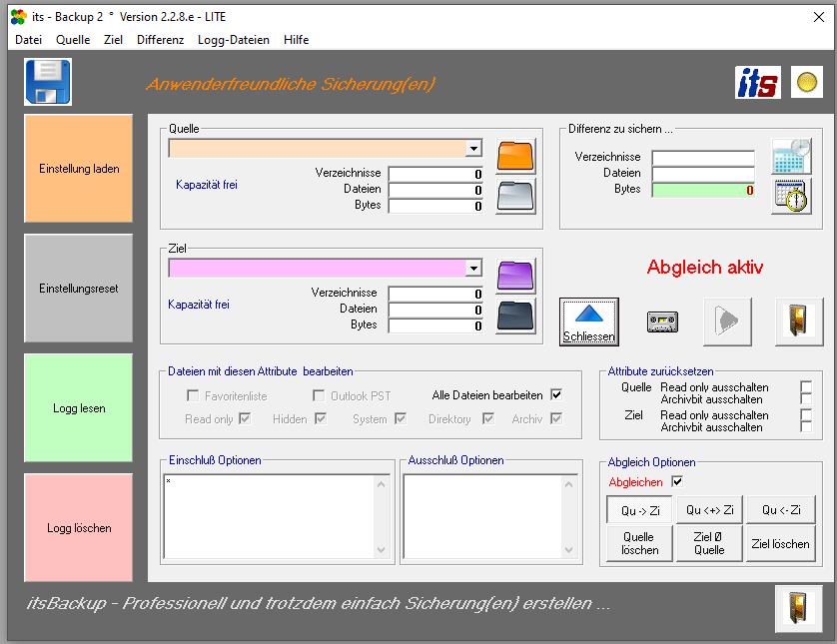Viewport: 837px width, 644px height.
Task: Click the yellow round coin icon
Action: click(x=807, y=82)
